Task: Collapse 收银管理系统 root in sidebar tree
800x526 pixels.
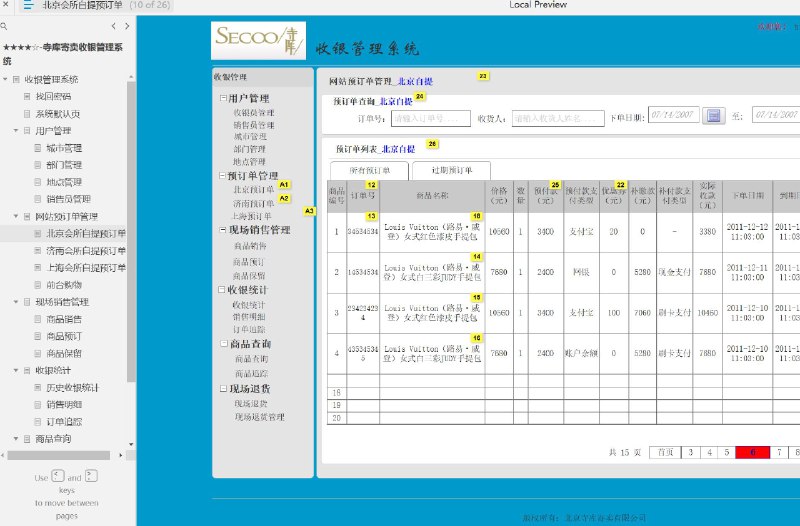Action: tap(5, 80)
